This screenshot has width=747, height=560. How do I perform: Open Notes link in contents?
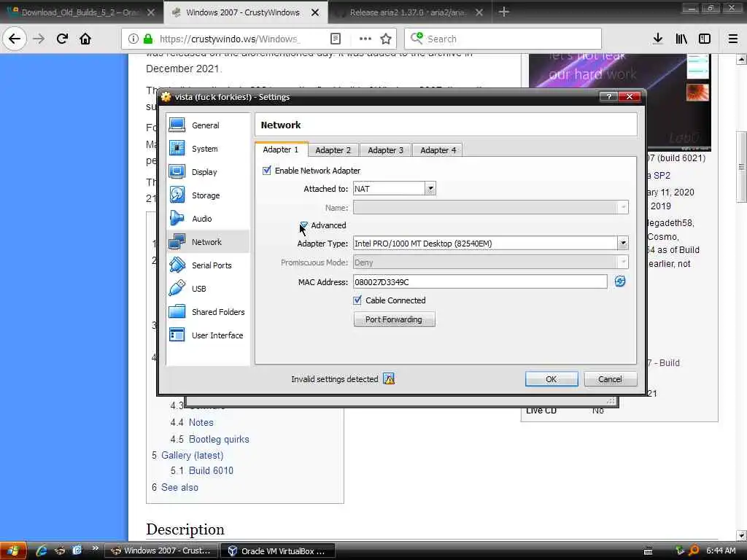[x=201, y=422]
